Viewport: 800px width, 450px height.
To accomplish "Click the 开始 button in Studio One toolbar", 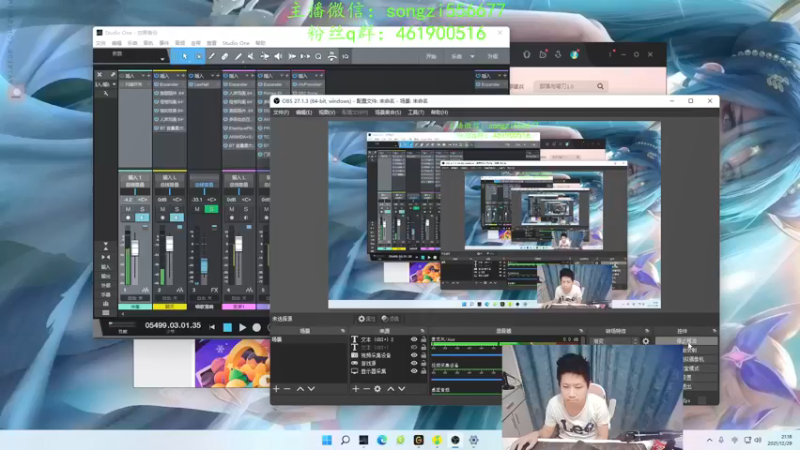I will (431, 57).
